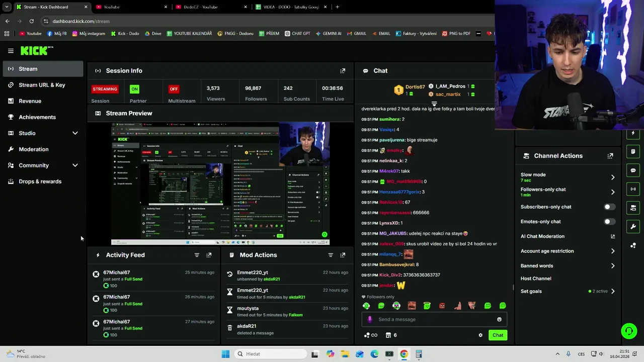Open Achievements in the sidebar

point(43,117)
